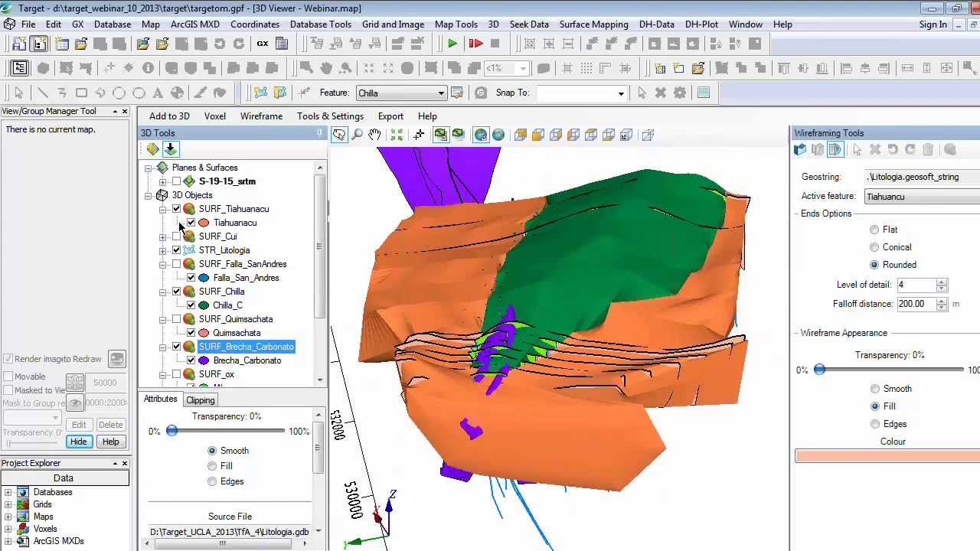The image size is (980, 551).
Task: Select the Edges radio in the Attributes tab
Action: [x=212, y=481]
